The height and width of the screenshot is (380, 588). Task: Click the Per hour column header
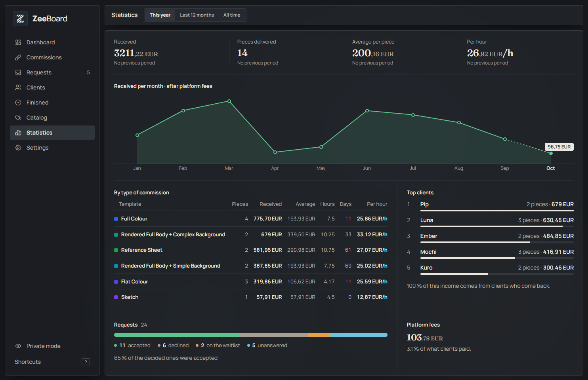point(377,204)
